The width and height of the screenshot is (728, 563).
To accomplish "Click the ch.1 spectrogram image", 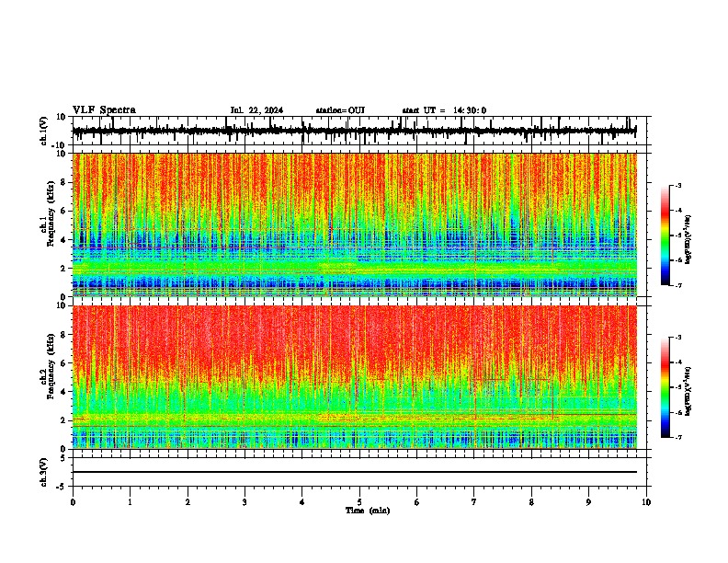I will coord(355,224).
